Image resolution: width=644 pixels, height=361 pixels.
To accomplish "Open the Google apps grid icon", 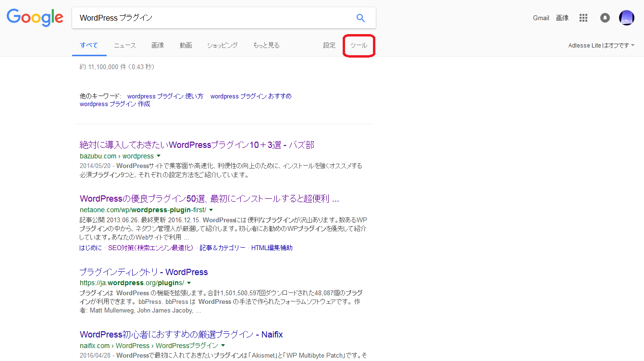I will (x=583, y=18).
